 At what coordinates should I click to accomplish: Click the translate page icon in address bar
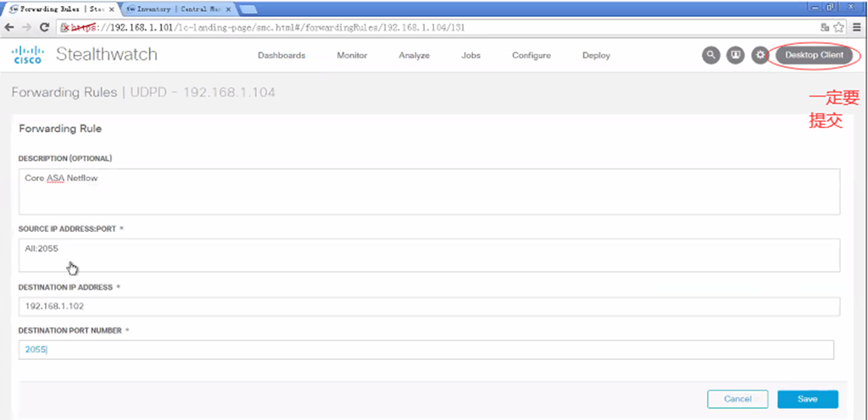(826, 27)
